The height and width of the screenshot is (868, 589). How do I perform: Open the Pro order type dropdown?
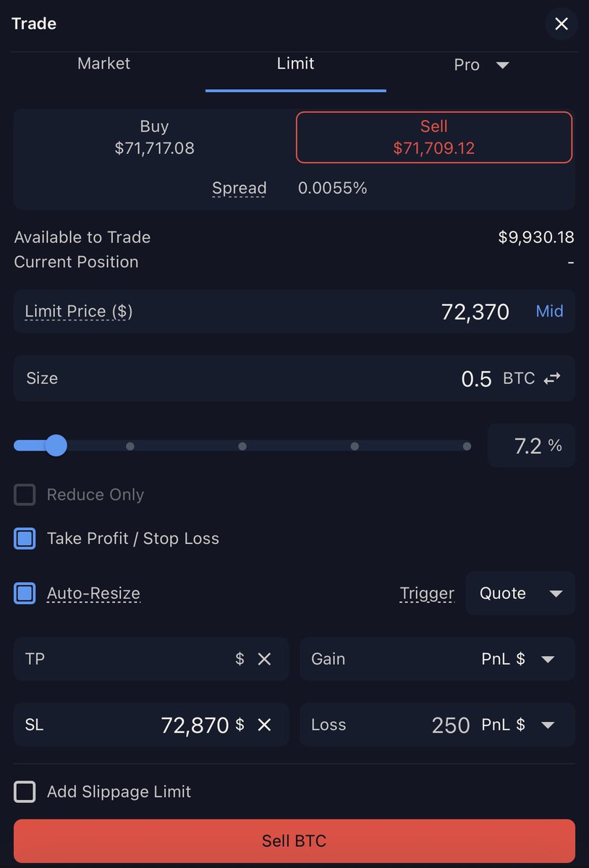coord(481,65)
